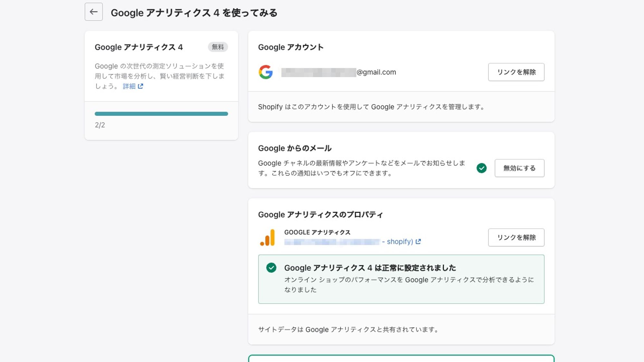Click 無効にする to disable Google emails
644x362 pixels.
point(519,168)
